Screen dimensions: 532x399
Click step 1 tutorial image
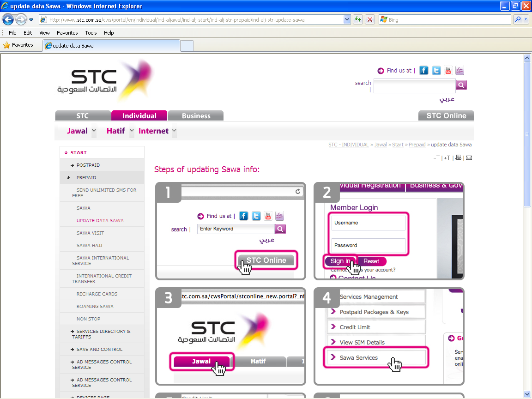[x=230, y=231]
